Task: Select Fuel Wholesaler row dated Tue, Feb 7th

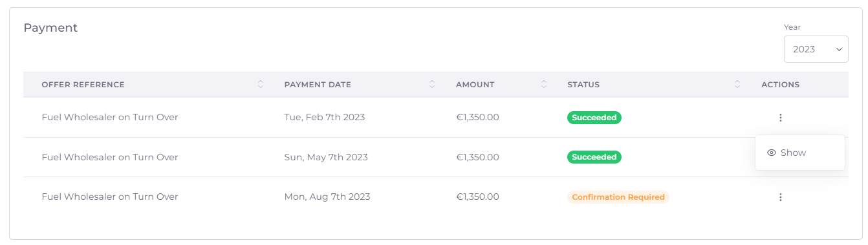Action: click(x=436, y=118)
